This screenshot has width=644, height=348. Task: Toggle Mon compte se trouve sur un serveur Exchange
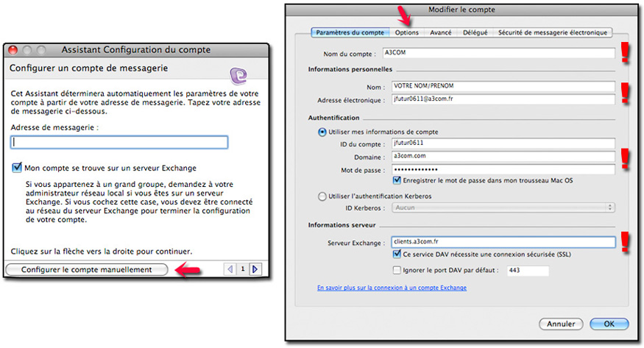point(17,168)
